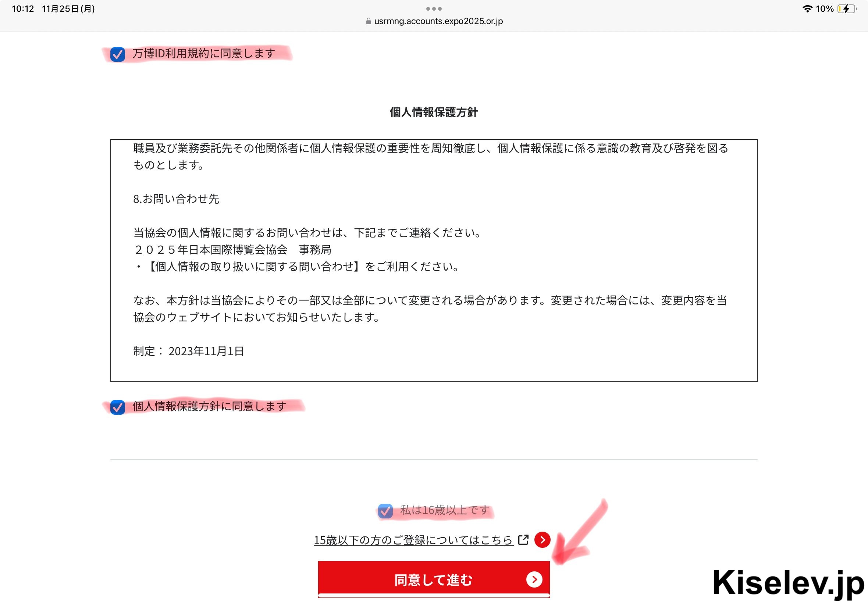This screenshot has width=868, height=603.
Task: Tap the battery charging icon
Action: click(x=847, y=9)
